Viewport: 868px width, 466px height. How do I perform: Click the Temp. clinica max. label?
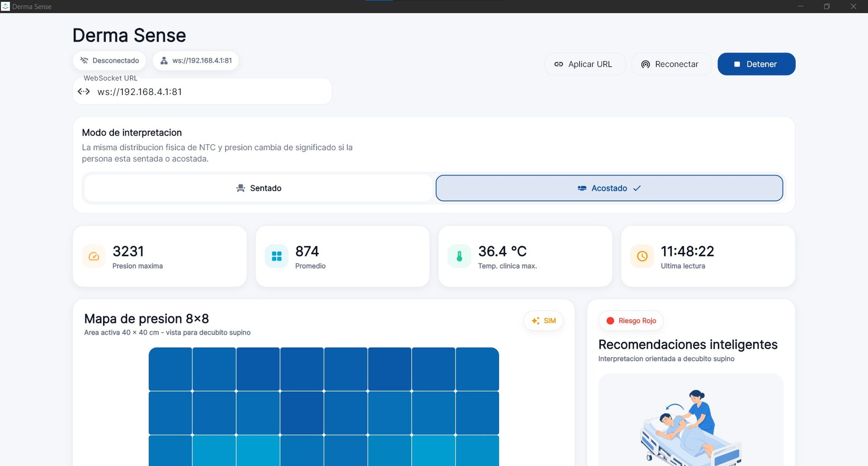click(x=507, y=266)
